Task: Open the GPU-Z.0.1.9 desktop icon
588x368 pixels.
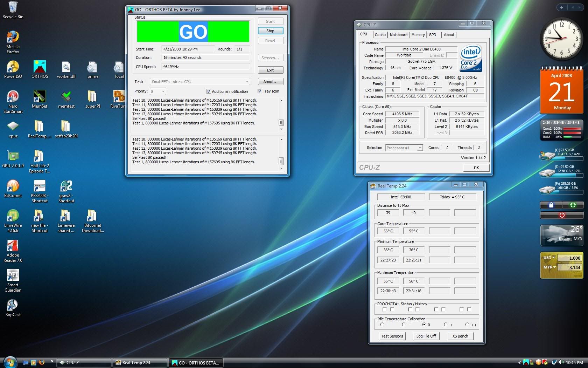Action: click(x=13, y=156)
